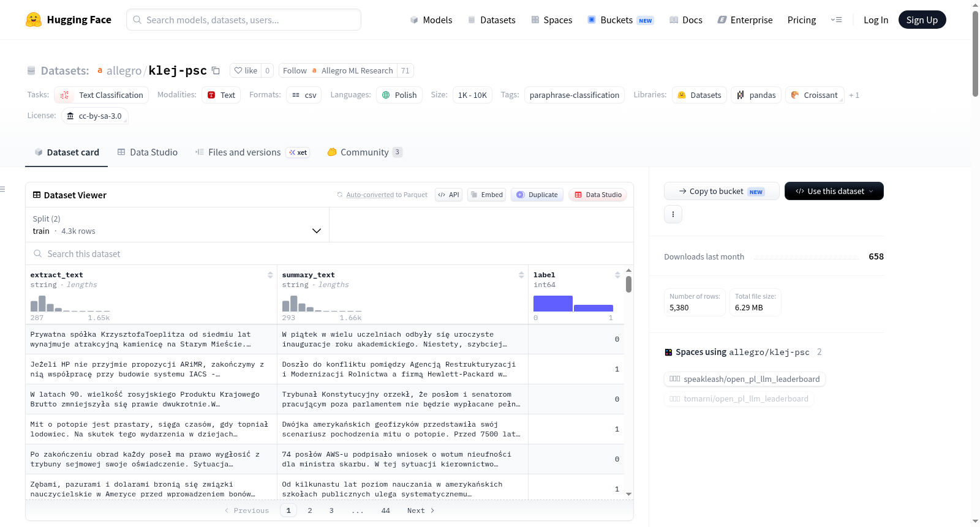The height and width of the screenshot is (527, 980).
Task: Open the Embed viewer option
Action: pos(486,195)
